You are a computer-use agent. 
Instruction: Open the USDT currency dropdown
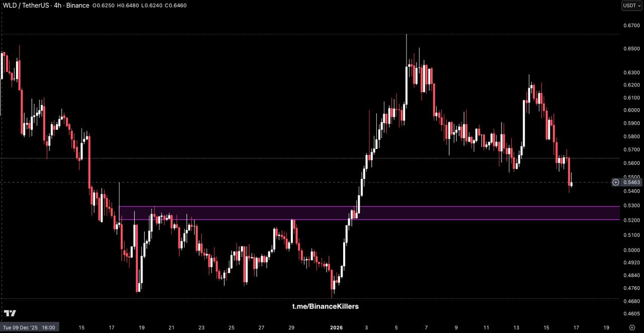click(631, 6)
